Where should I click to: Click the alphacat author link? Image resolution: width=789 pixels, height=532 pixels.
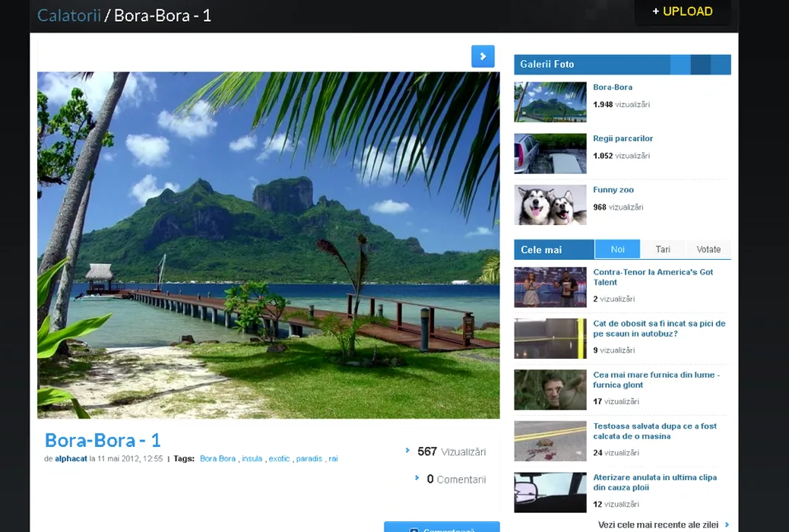coord(71,459)
